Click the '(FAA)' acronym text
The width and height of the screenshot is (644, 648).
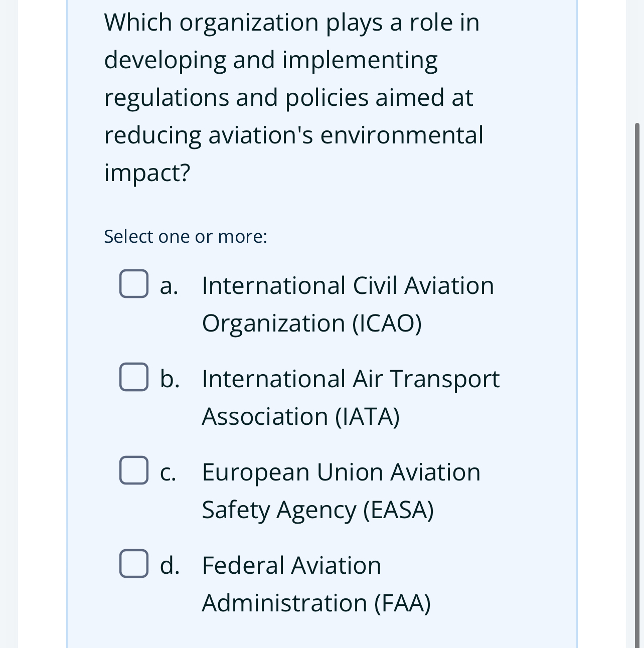pyautogui.click(x=402, y=603)
